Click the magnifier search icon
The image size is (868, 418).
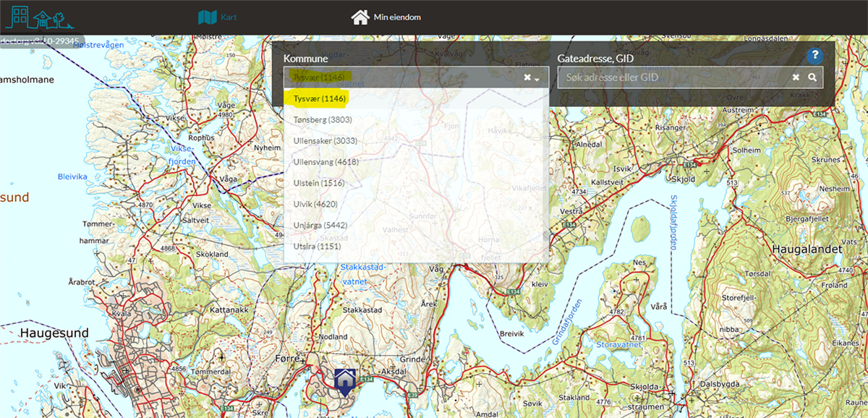click(813, 77)
